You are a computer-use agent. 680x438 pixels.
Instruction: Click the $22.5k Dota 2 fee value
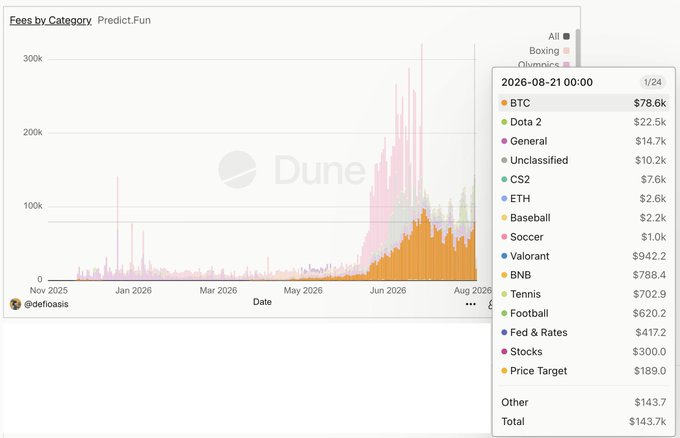[x=650, y=122]
